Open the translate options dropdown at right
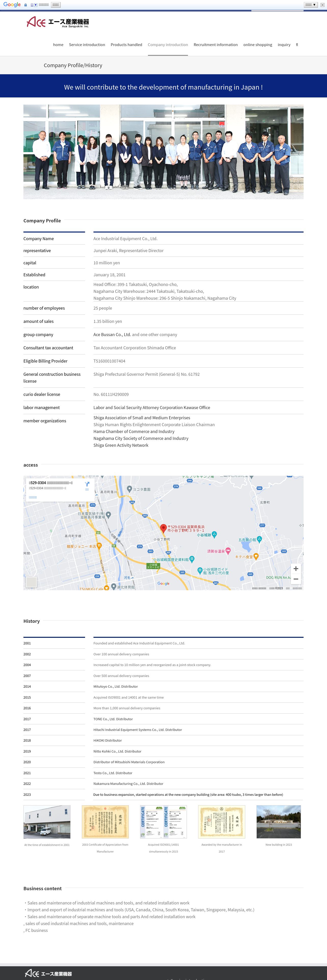Viewport: 327px width, 980px height. coord(311,5)
